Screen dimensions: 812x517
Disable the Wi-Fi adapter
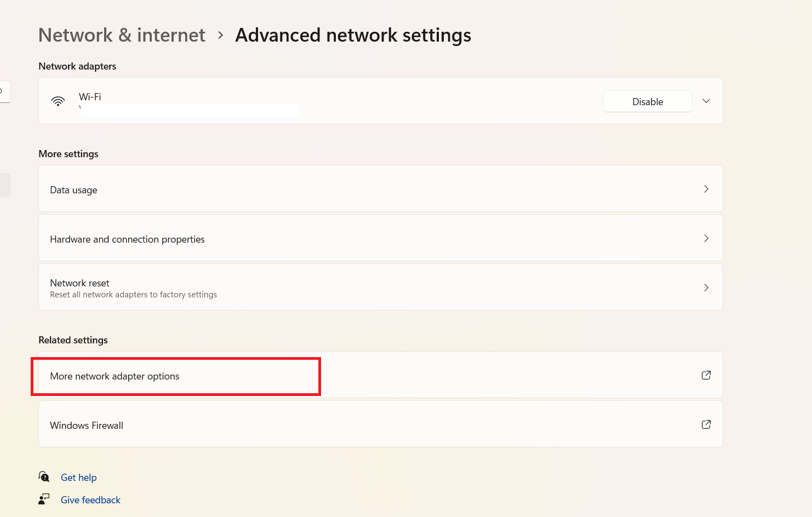tap(648, 101)
